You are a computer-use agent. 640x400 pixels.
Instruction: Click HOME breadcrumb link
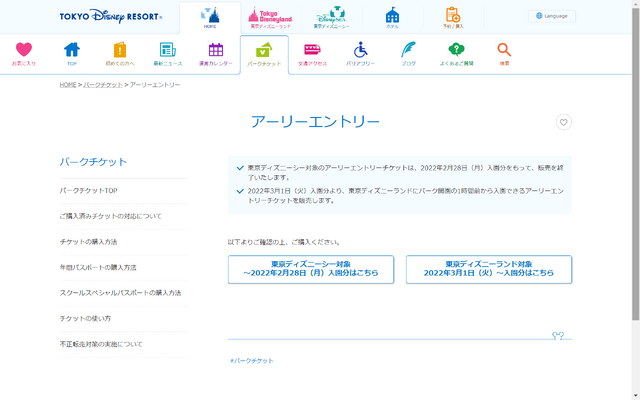(x=68, y=85)
